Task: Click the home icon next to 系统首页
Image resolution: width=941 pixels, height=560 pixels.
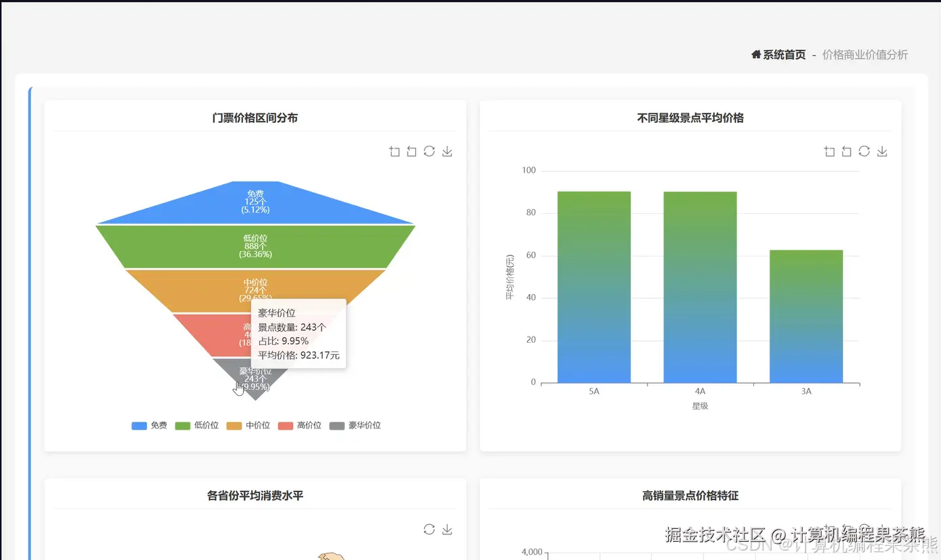Action: 755,55
